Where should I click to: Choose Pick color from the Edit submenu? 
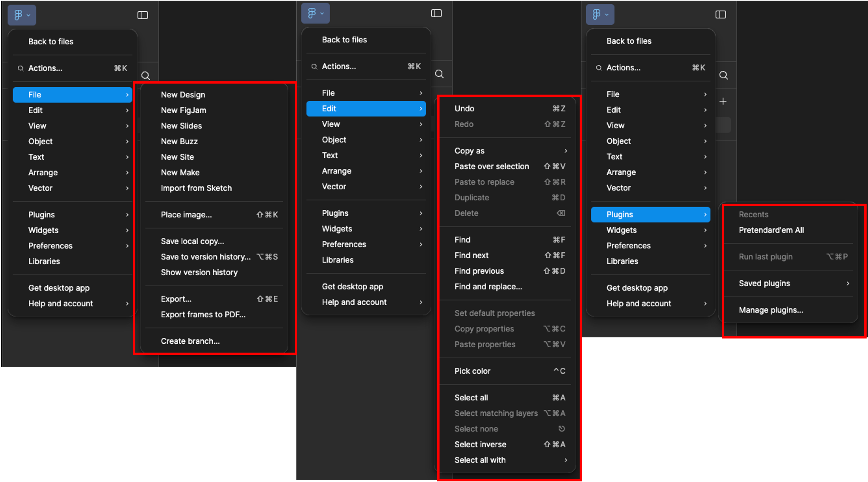click(x=472, y=371)
